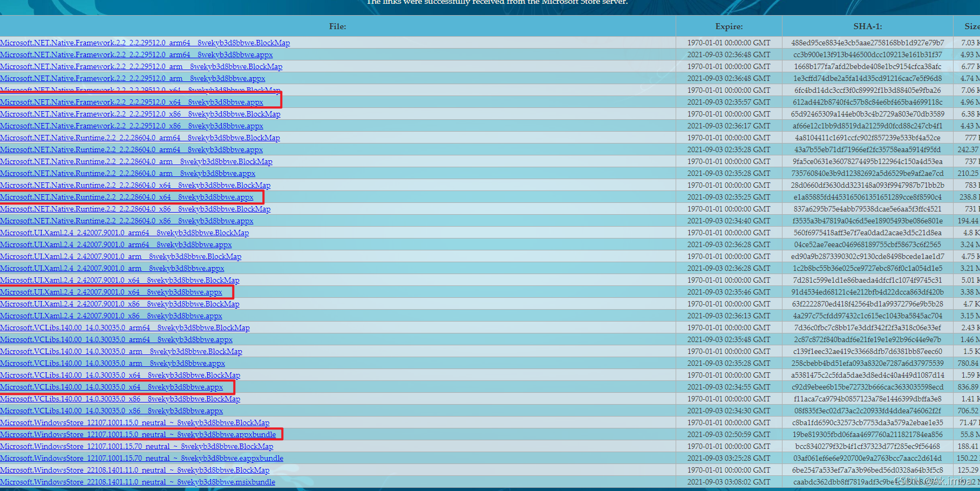980x491 pixels.
Task: Download VCLibs.140.00 x86 appx link
Action: tap(112, 411)
